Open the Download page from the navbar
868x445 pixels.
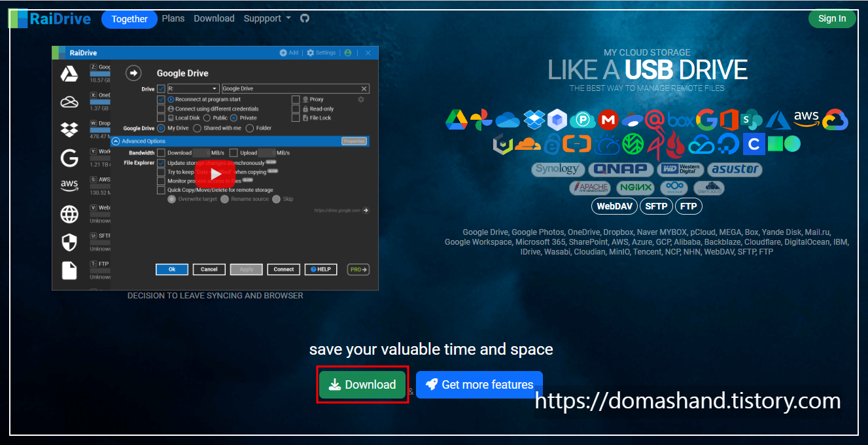214,18
